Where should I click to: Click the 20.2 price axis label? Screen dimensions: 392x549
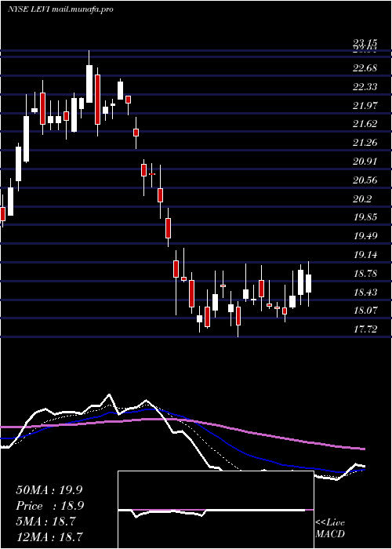362,199
